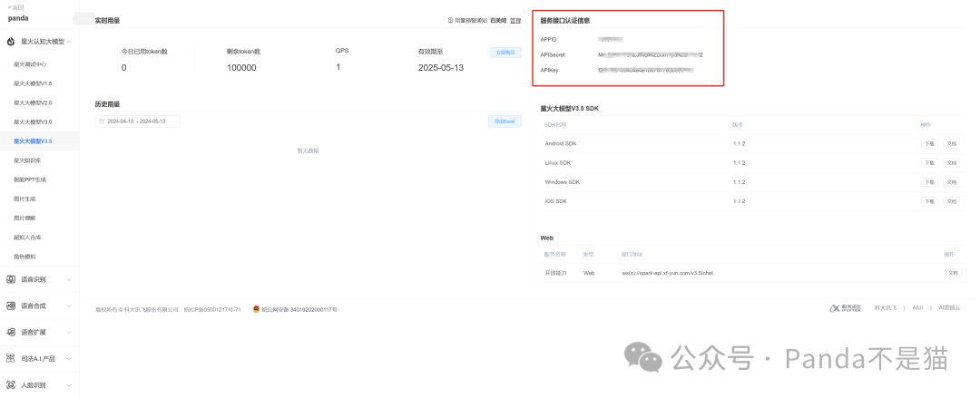The height and width of the screenshot is (398, 980).
Task: Click the Windows SDK name cell
Action: click(x=562, y=182)
